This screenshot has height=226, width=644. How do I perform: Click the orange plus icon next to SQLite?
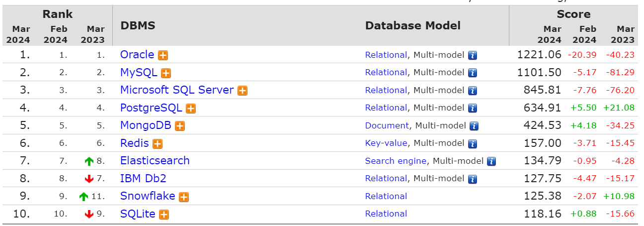pyautogui.click(x=164, y=215)
